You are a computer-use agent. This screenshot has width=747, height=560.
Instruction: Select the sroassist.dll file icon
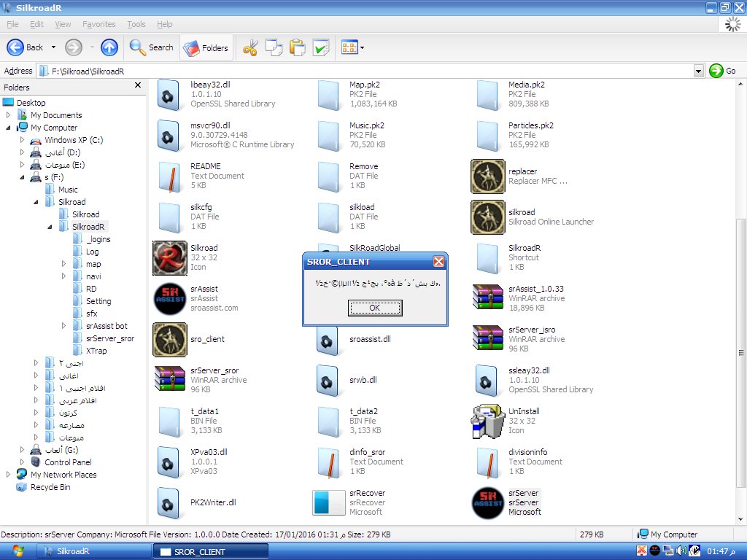click(x=327, y=341)
